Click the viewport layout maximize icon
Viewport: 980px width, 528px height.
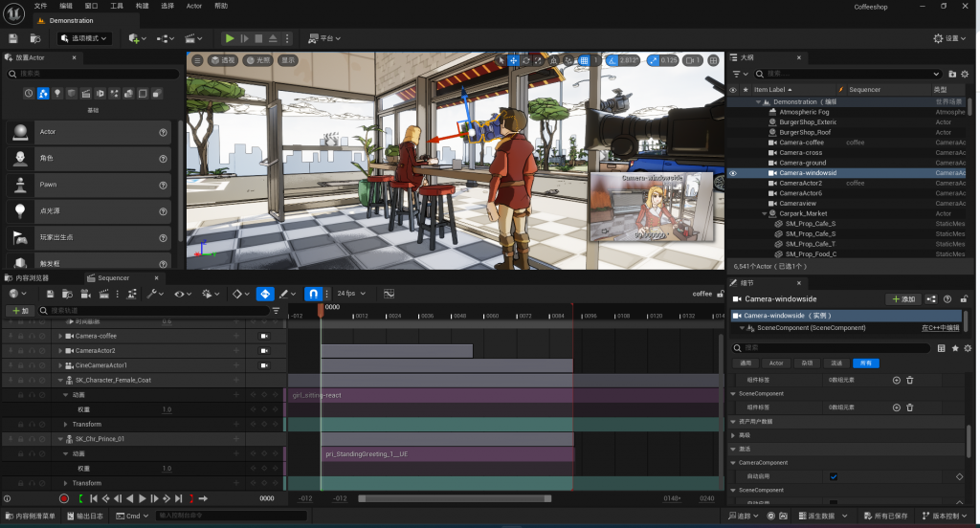click(x=713, y=60)
